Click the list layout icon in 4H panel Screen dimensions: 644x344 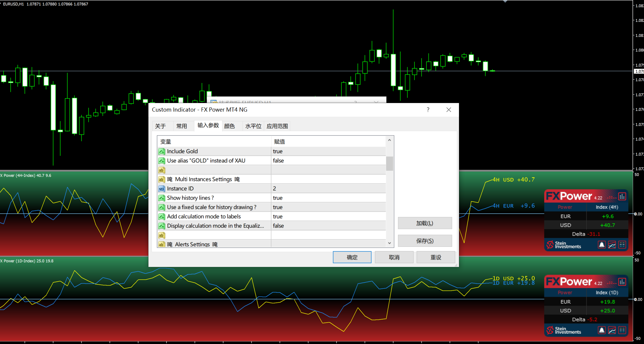point(622,245)
